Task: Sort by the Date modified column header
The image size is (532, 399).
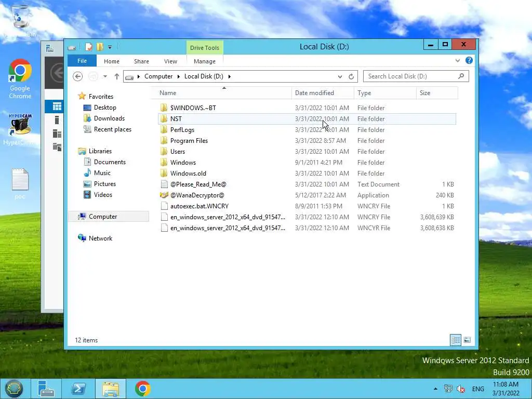Action: click(323, 93)
